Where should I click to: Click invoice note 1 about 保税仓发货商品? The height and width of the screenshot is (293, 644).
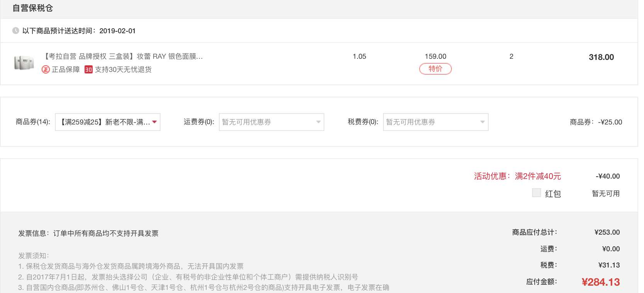point(131,266)
